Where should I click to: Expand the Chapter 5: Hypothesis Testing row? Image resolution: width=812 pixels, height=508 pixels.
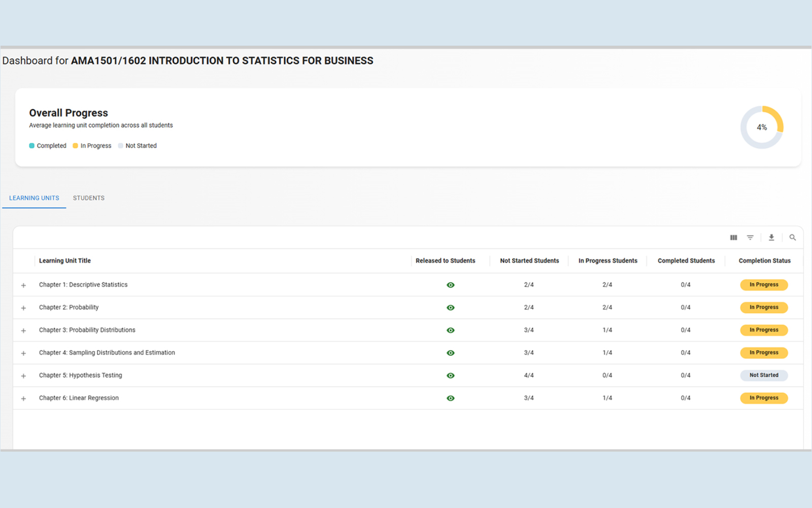pyautogui.click(x=23, y=376)
